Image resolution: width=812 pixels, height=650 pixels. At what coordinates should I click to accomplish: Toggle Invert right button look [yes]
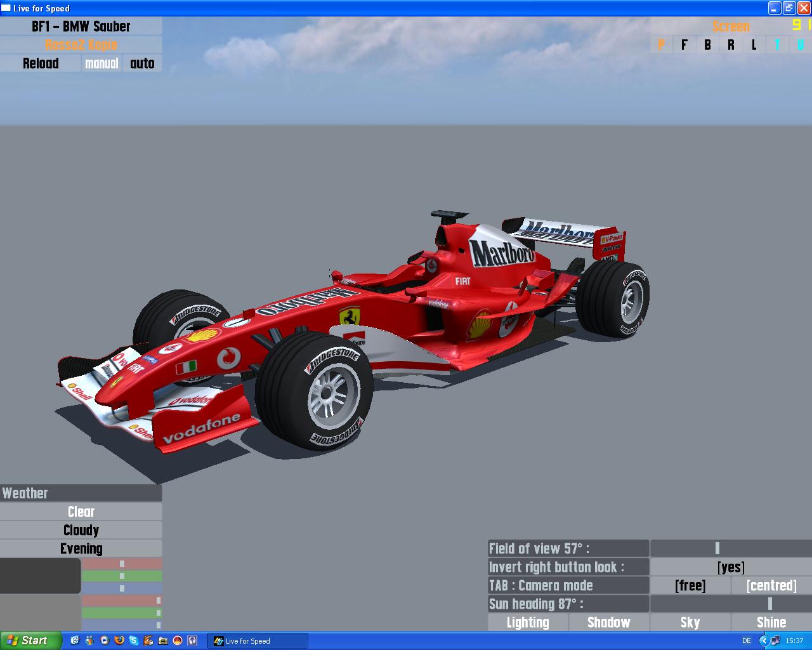point(731,567)
